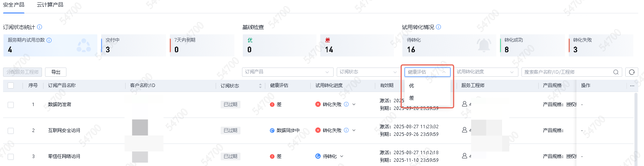Choose 差 in the 健康评估 dropdown list
This screenshot has width=644, height=166.
[412, 98]
